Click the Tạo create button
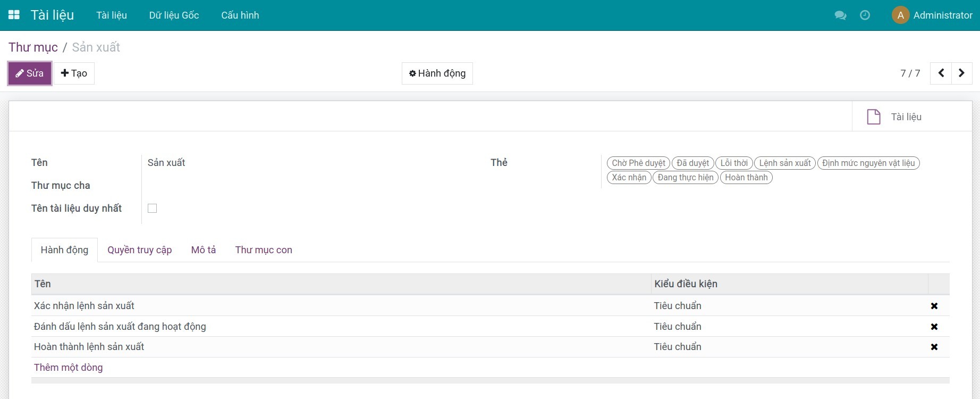 pos(74,73)
